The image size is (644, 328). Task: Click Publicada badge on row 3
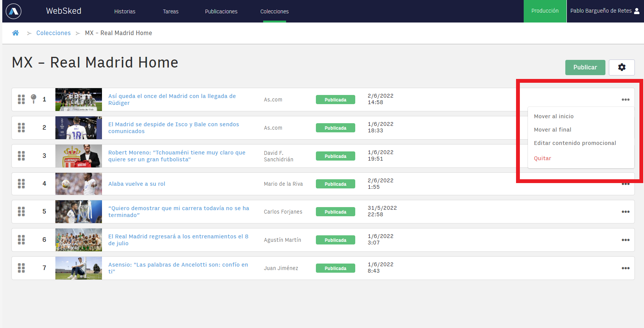tap(335, 156)
